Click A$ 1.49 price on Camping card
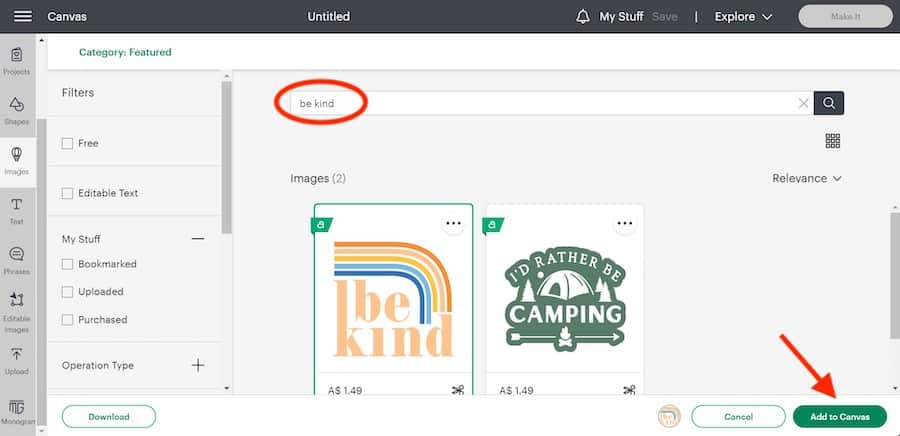900x436 pixels. [516, 391]
